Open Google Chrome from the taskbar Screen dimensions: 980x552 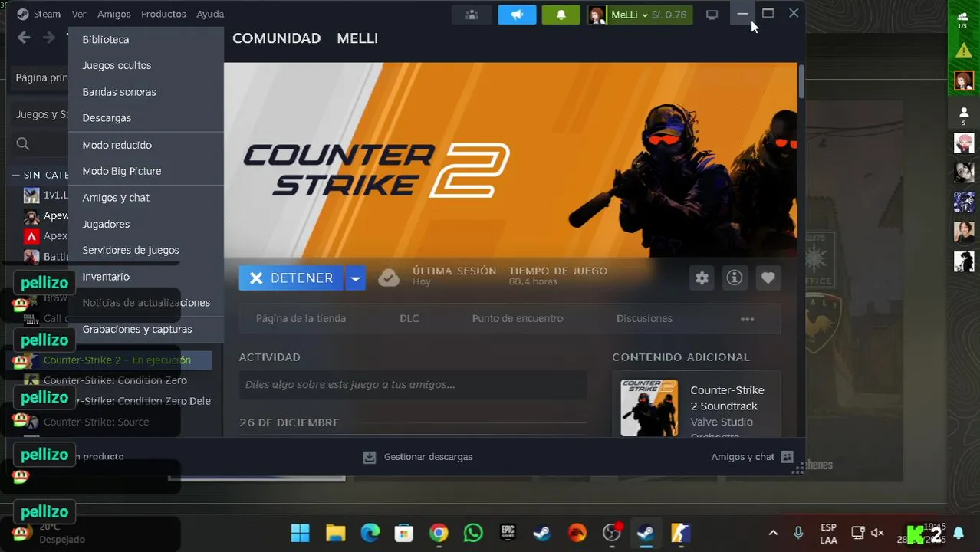click(439, 533)
